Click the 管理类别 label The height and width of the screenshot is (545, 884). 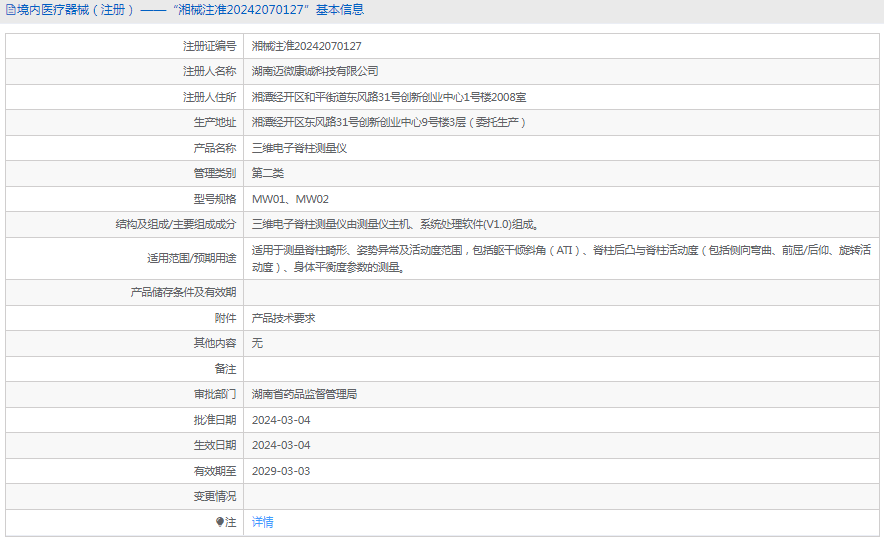[215, 173]
